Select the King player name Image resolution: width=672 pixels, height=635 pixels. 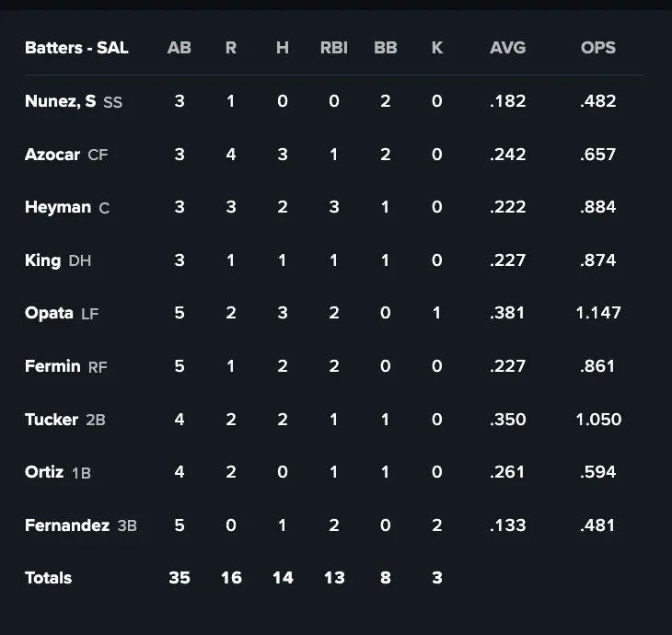point(43,260)
